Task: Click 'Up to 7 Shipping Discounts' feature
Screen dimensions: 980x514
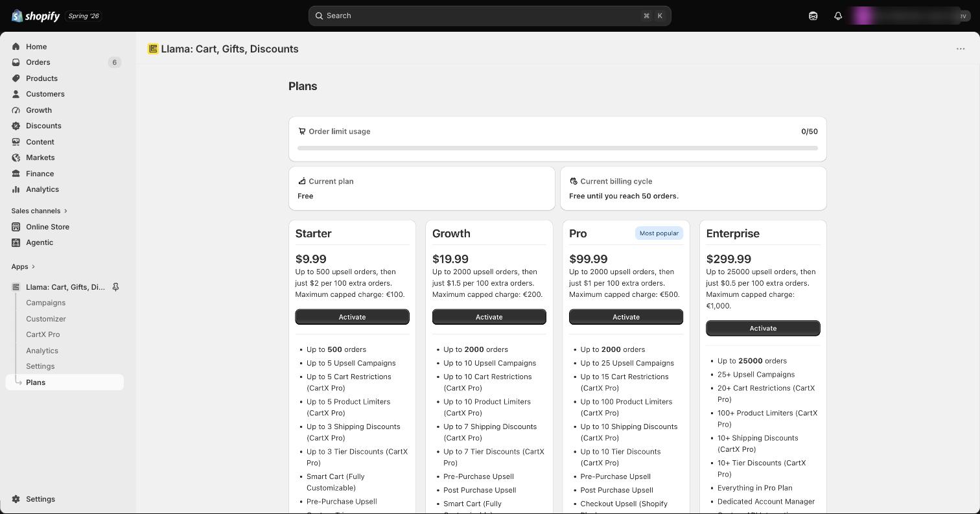Action: (x=490, y=432)
